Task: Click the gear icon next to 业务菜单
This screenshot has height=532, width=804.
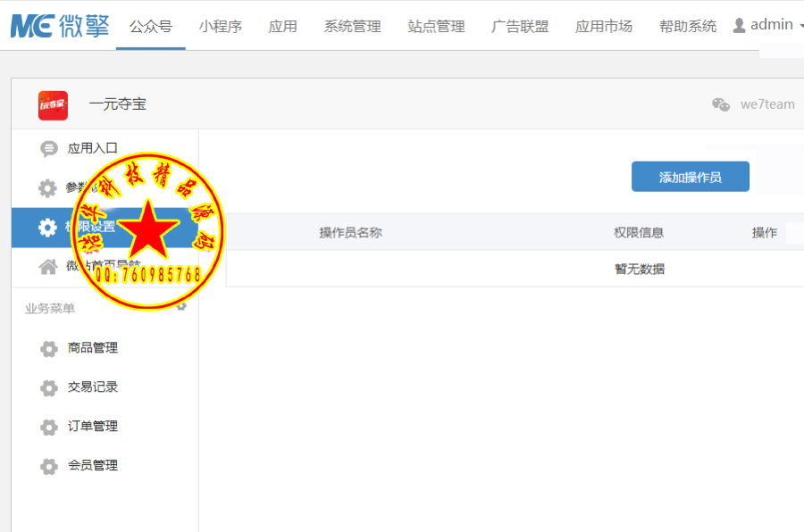Action: click(x=181, y=304)
